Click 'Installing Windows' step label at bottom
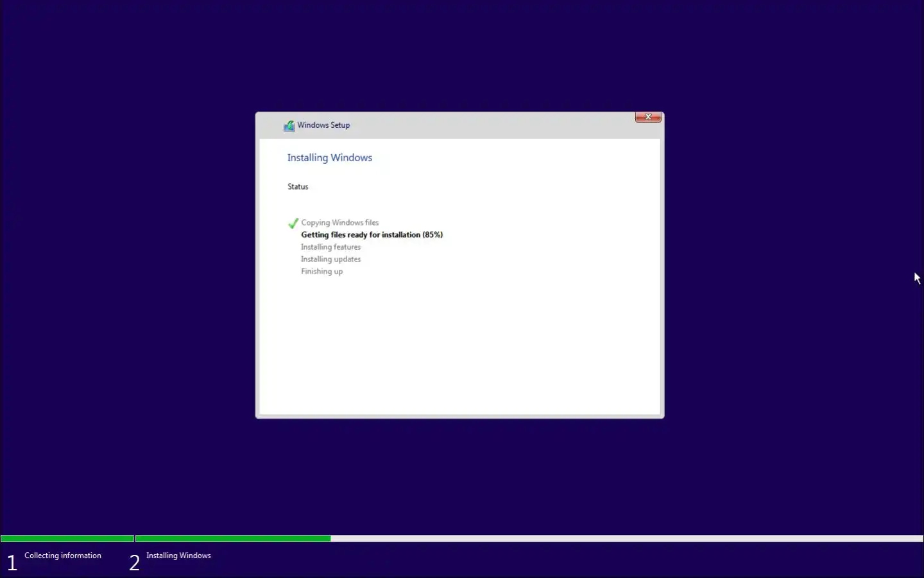The width and height of the screenshot is (924, 578). [178, 556]
